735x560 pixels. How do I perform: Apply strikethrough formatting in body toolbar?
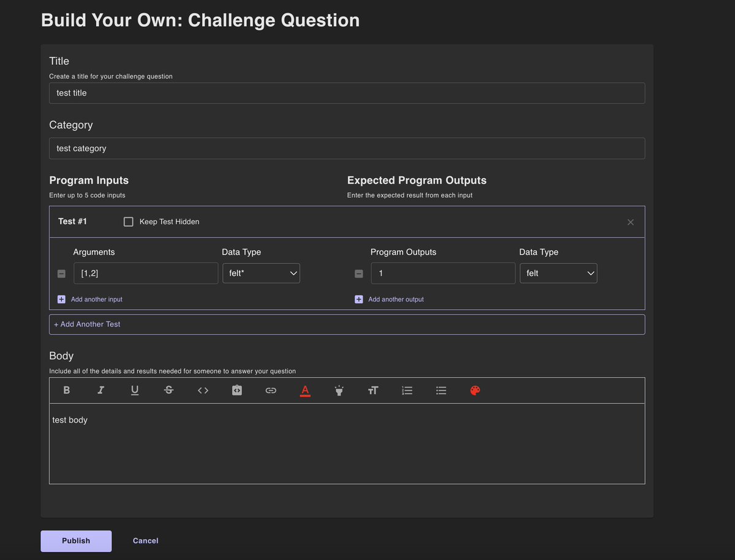[x=169, y=390]
